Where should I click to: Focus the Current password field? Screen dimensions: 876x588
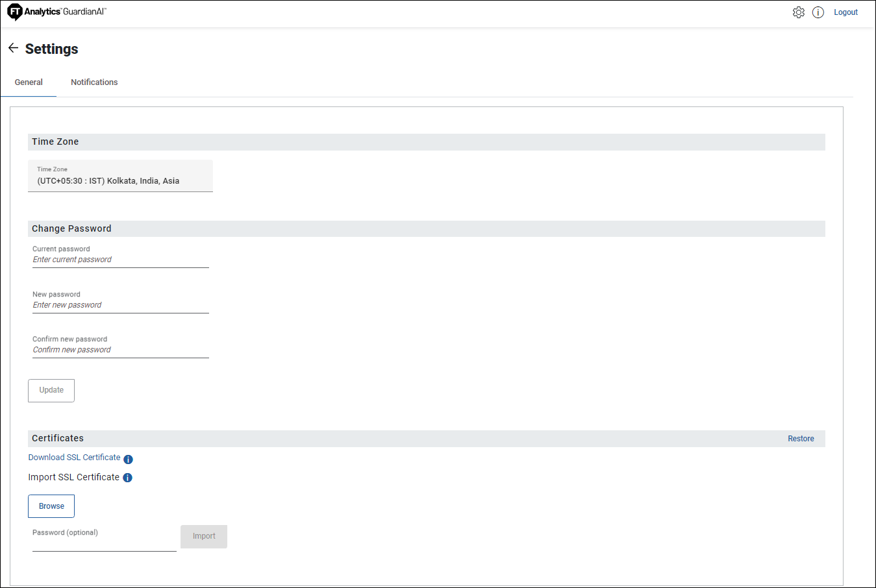click(x=120, y=260)
